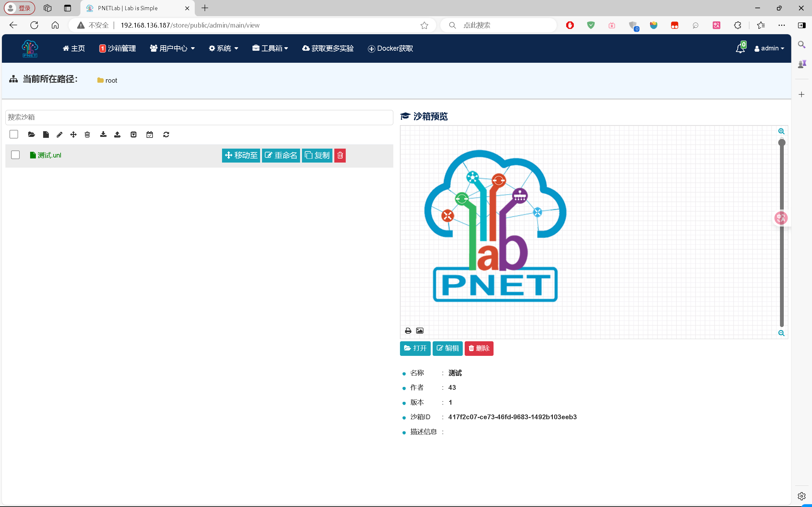Expand the 用户中心 dropdown menu

[173, 48]
